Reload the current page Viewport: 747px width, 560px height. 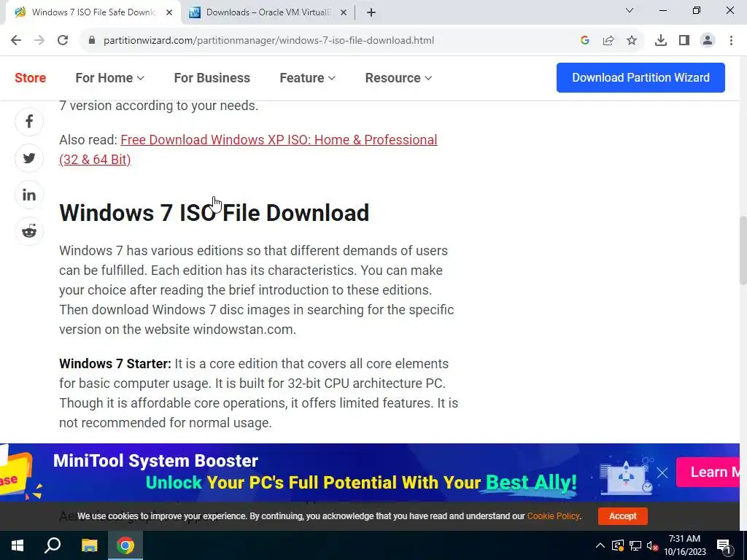pos(63,40)
